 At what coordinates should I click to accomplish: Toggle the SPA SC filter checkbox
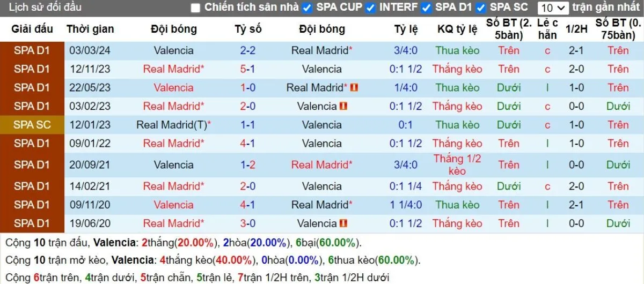[x=481, y=8]
